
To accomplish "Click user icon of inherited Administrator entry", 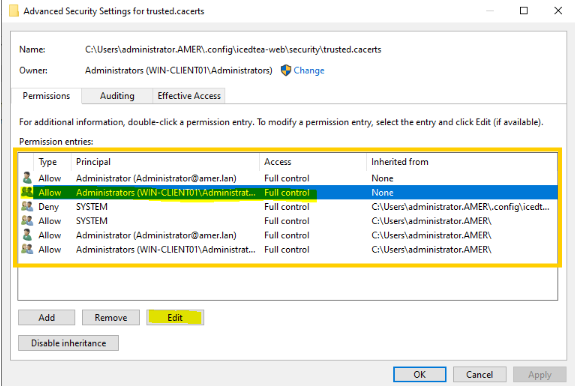I will [x=27, y=235].
